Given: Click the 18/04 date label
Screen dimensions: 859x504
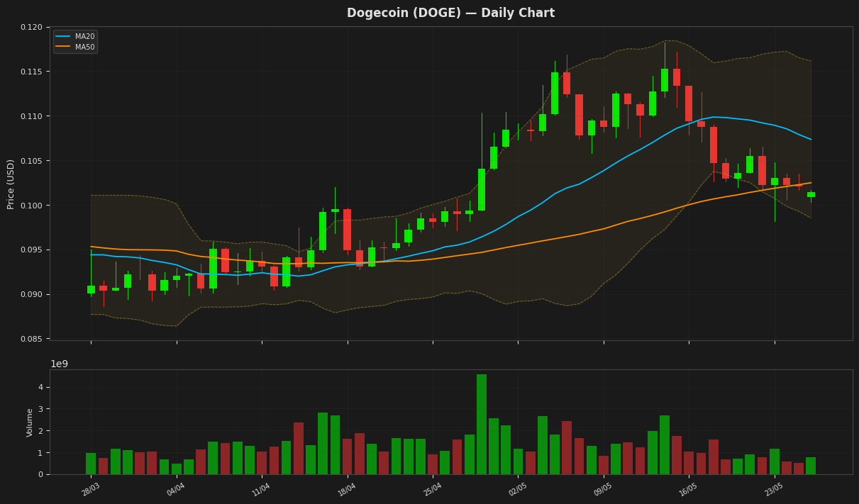Looking at the screenshot, I should coord(346,489).
